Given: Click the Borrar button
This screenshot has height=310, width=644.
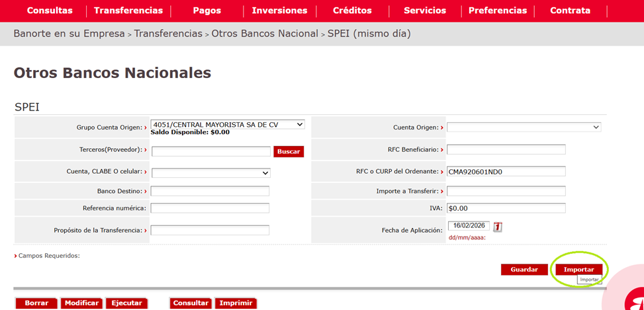Looking at the screenshot, I should click(x=36, y=303).
